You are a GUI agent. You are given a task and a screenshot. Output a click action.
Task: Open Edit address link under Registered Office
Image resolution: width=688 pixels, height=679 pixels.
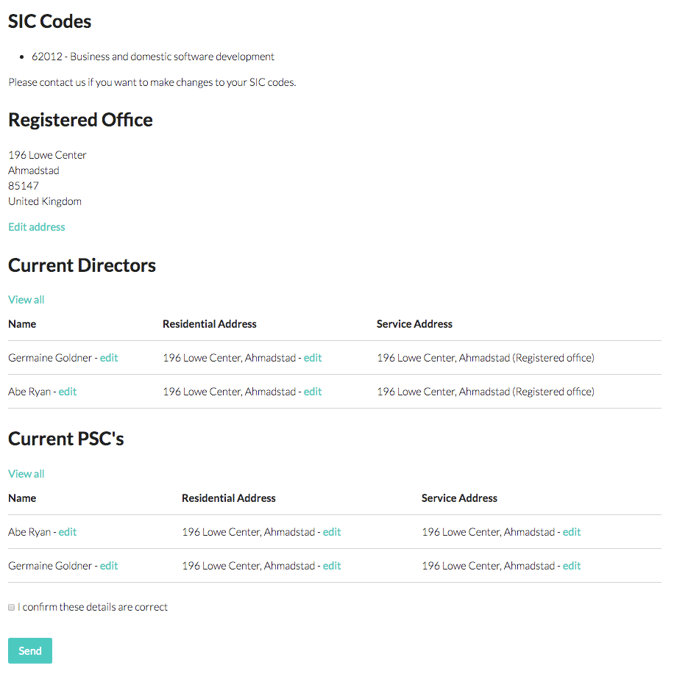[x=36, y=227]
